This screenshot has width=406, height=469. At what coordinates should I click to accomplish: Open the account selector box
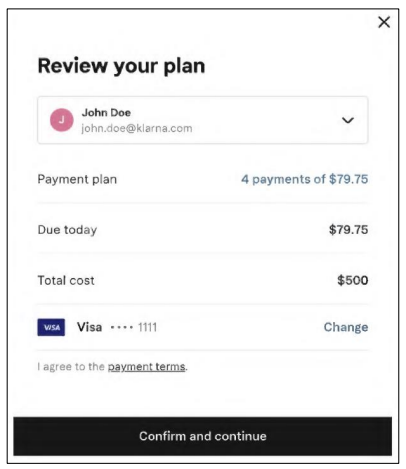[x=203, y=120]
